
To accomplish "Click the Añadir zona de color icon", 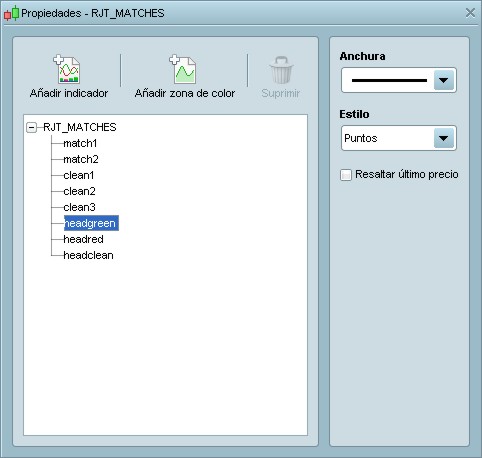I will [183, 69].
